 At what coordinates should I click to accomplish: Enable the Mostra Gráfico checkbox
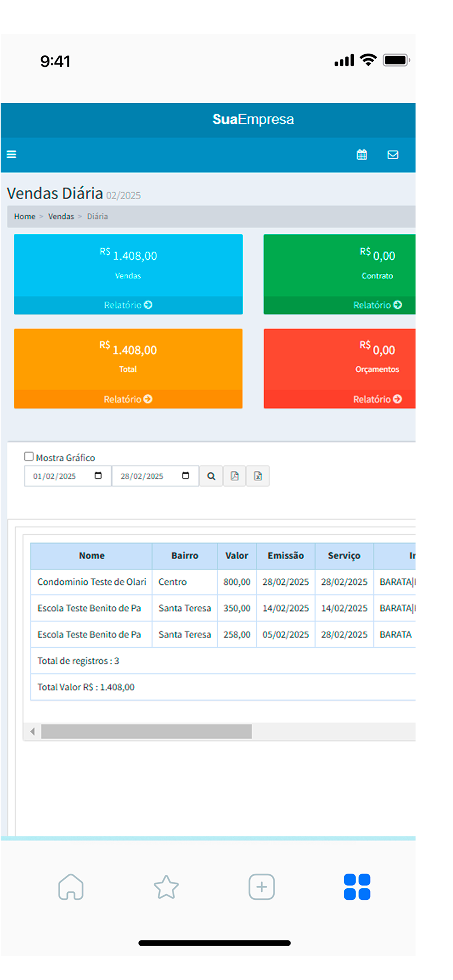tap(29, 456)
